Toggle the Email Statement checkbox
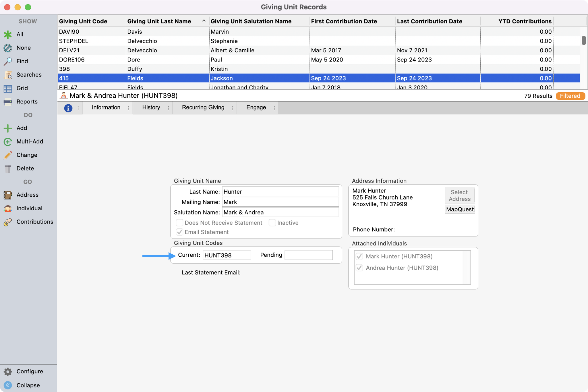 coord(180,232)
